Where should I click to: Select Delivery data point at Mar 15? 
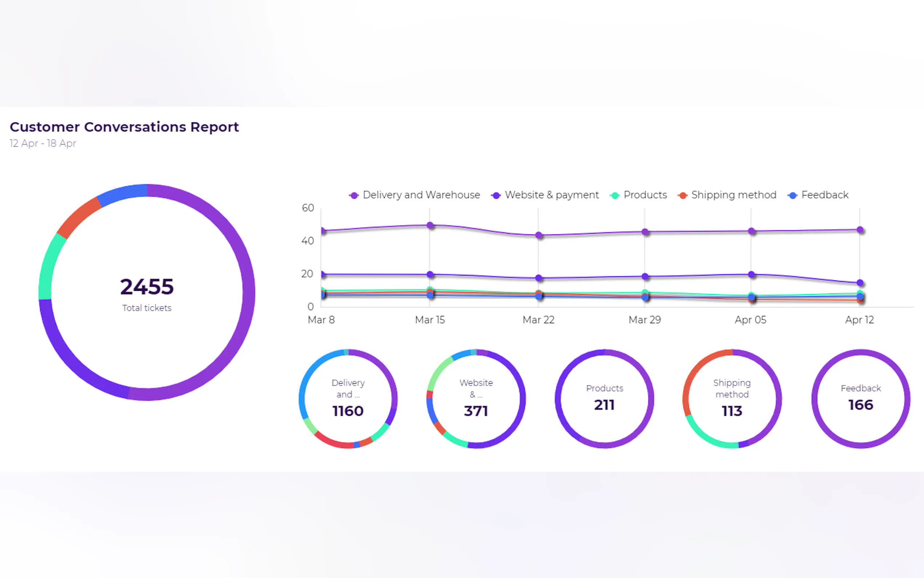coord(430,226)
